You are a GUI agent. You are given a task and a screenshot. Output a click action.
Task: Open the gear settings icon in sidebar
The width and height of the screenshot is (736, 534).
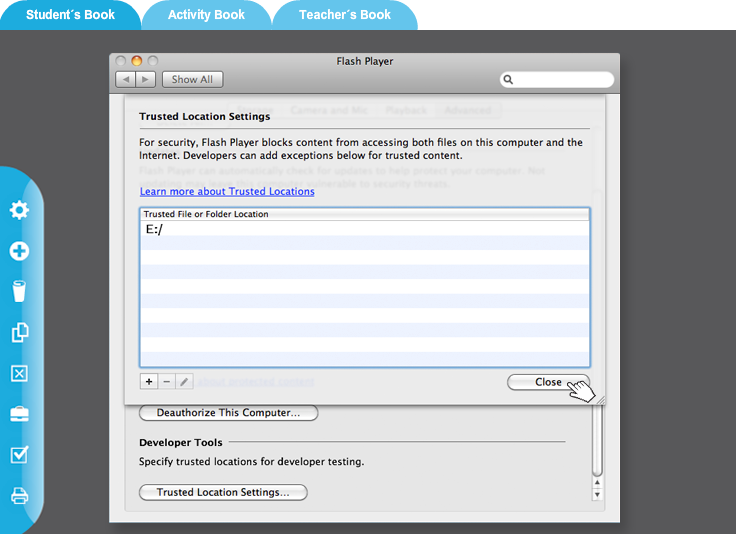pyautogui.click(x=19, y=210)
